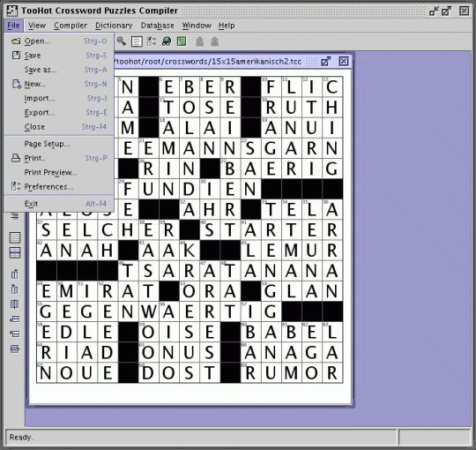Open Page Setup... from File menu
Screen dimensions: 476x450
(59, 144)
